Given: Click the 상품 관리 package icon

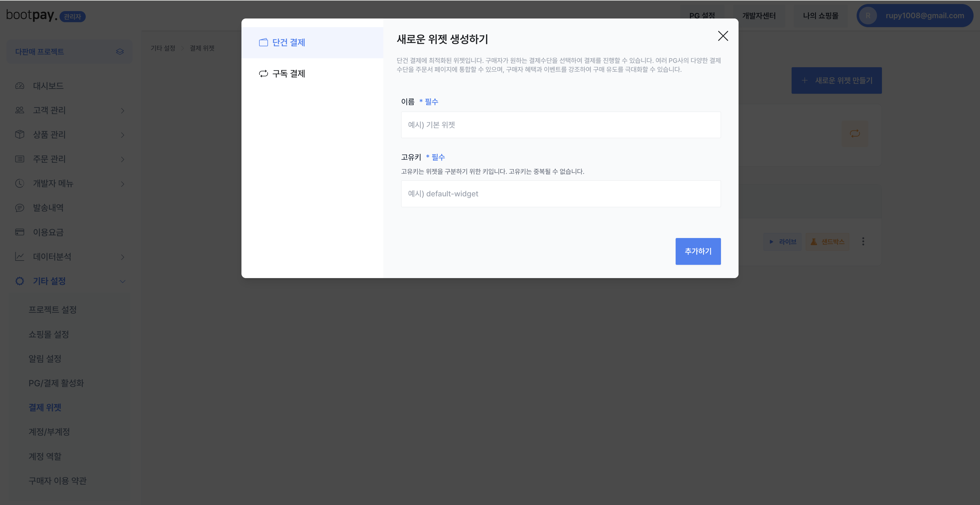Looking at the screenshot, I should pyautogui.click(x=20, y=135).
